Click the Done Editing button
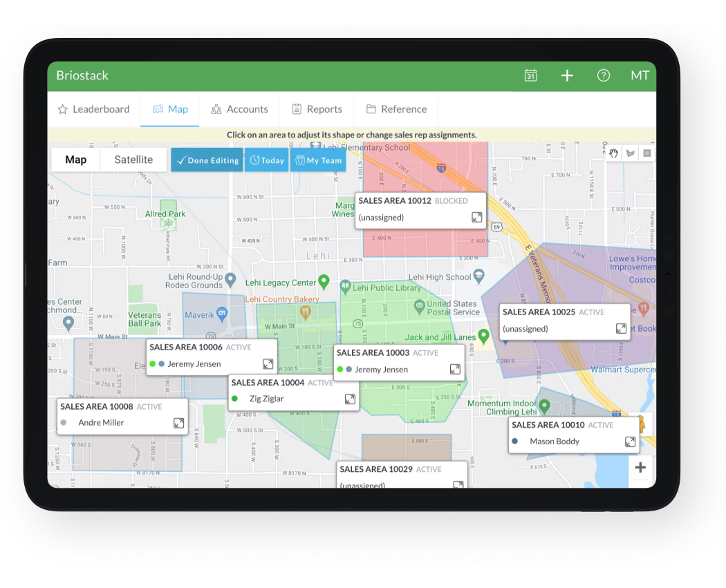 [x=207, y=160]
